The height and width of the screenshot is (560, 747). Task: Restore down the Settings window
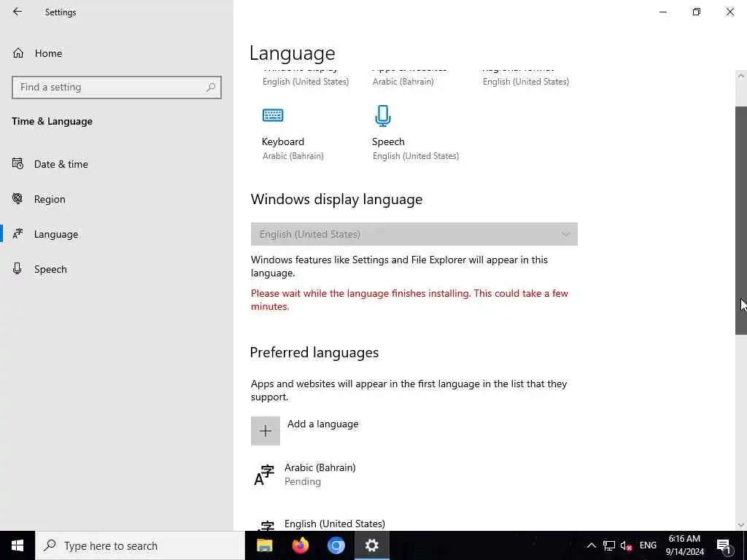(x=697, y=12)
